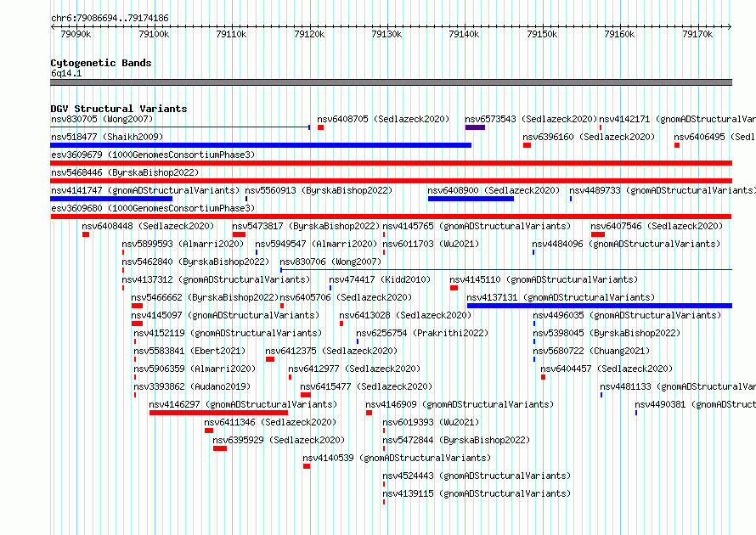Screen dimensions: 756x535
Task: Open nsv4137312 gnomAD label
Action: click(216, 279)
